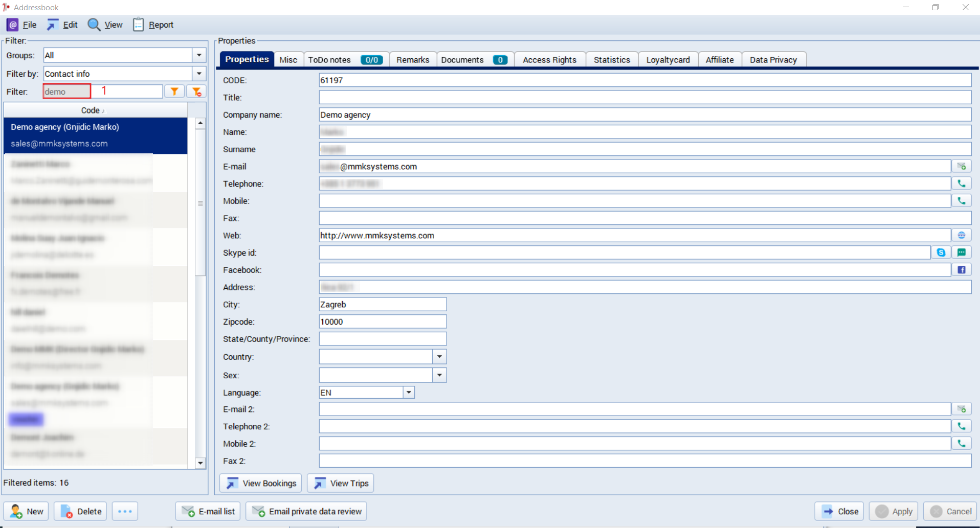The height and width of the screenshot is (528, 980).
Task: Send email using the E-mail field icon
Action: pos(962,166)
